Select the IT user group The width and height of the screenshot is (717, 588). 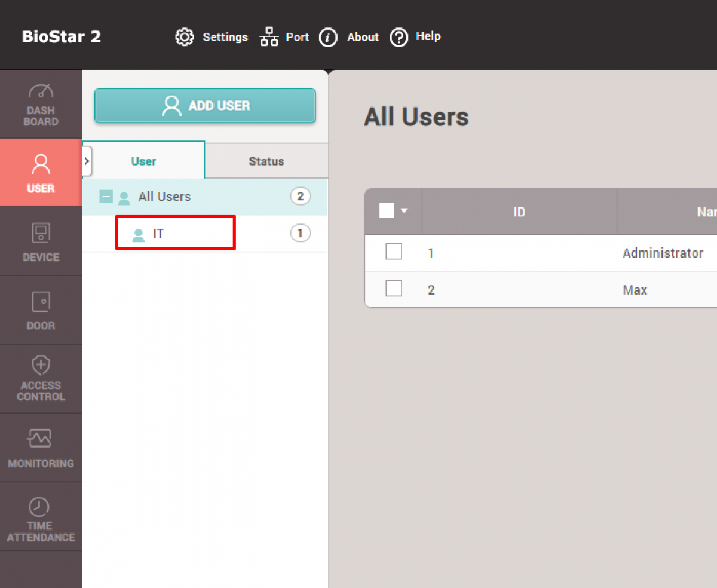(x=158, y=234)
